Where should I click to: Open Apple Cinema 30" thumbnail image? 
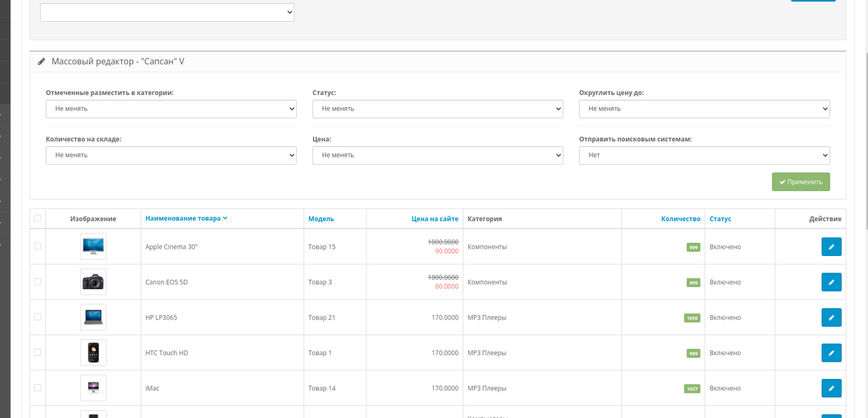(93, 247)
